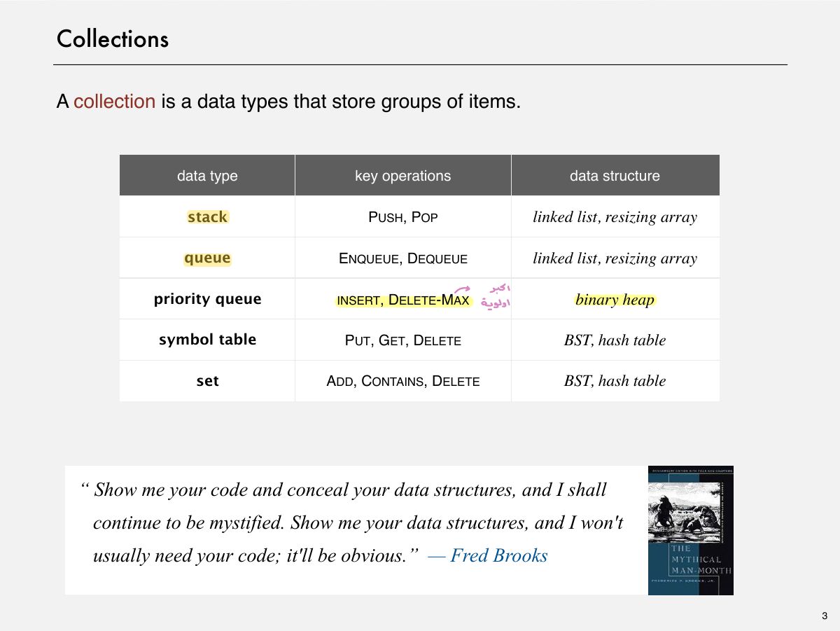Screen dimensions: 840x631
Task: Click "linked list, resizing array" in queue row
Action: tap(615, 258)
